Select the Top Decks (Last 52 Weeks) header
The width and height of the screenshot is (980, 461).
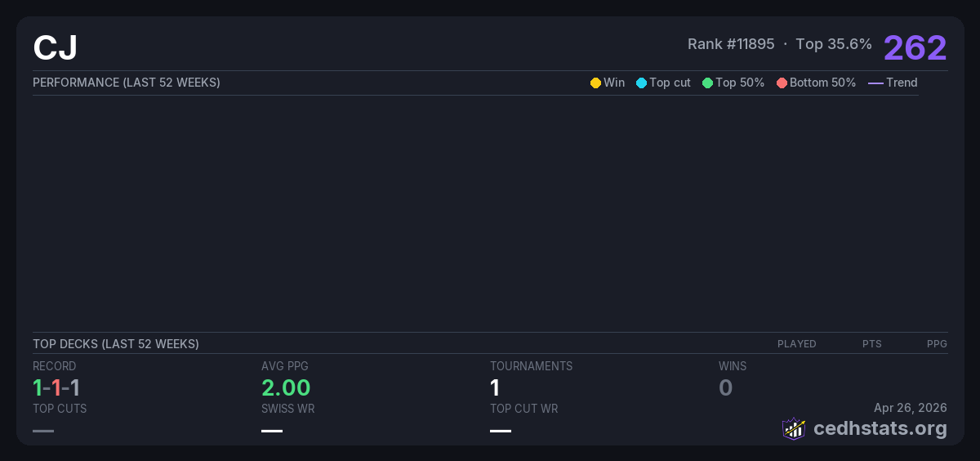(116, 344)
